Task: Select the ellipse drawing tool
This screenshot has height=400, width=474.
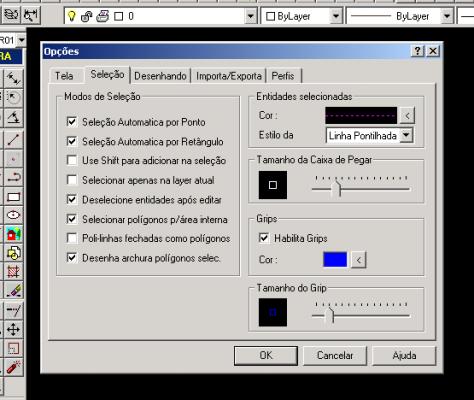Action: point(13,215)
